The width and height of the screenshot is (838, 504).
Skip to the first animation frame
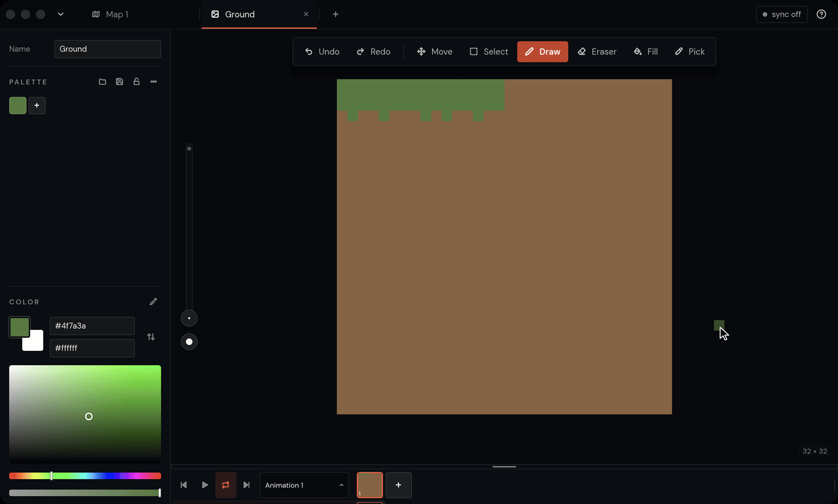183,485
